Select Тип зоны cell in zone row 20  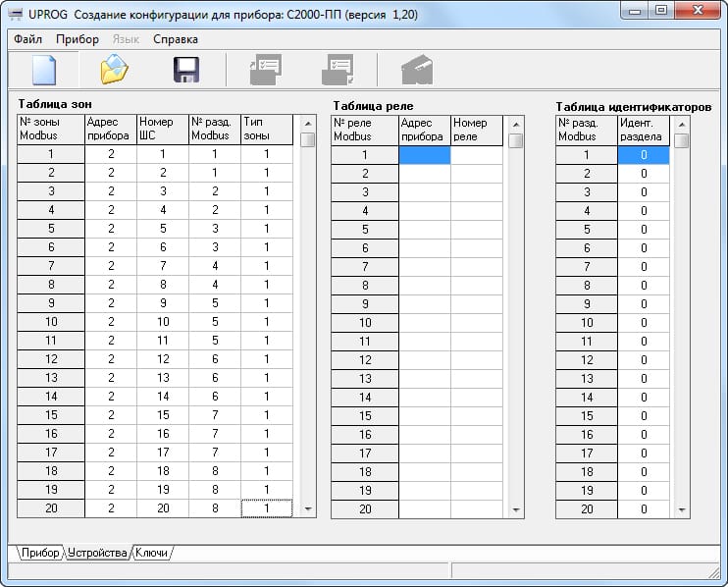point(267,508)
